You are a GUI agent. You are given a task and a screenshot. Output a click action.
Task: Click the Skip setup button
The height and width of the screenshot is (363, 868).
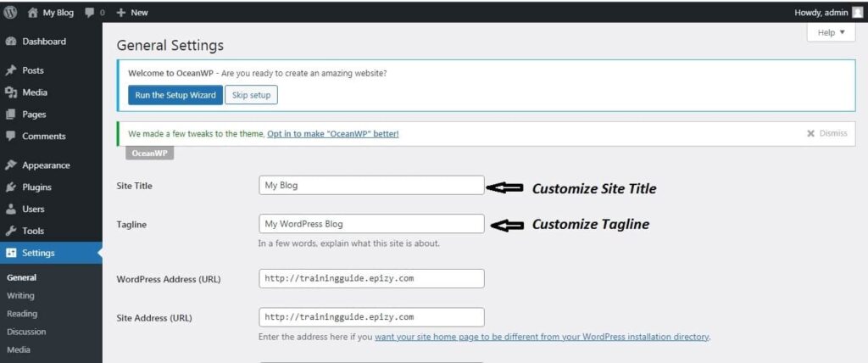pos(251,95)
